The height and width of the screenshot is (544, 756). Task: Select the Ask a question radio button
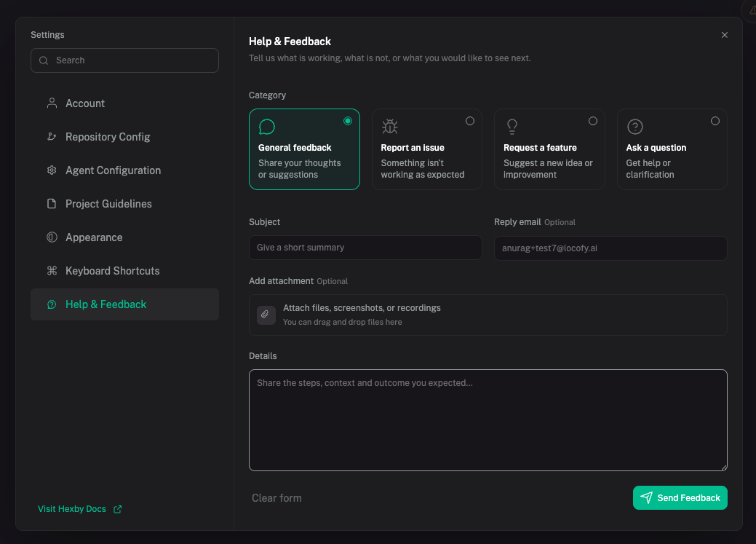[715, 121]
